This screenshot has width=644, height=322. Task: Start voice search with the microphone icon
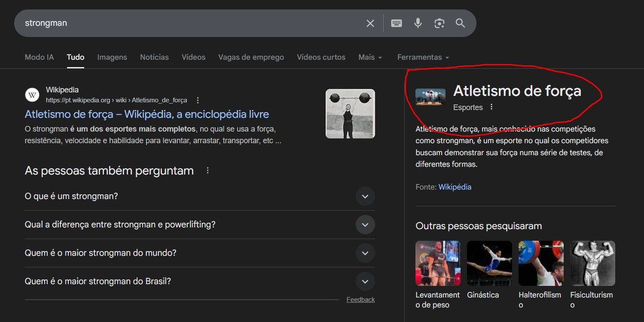418,23
